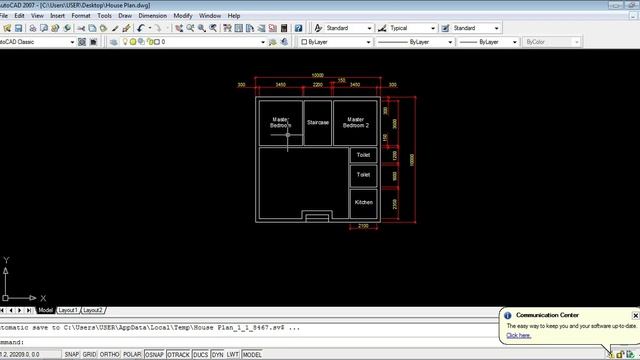640x360 pixels.
Task: Toggle POLAR tracking in status bar
Action: click(132, 355)
